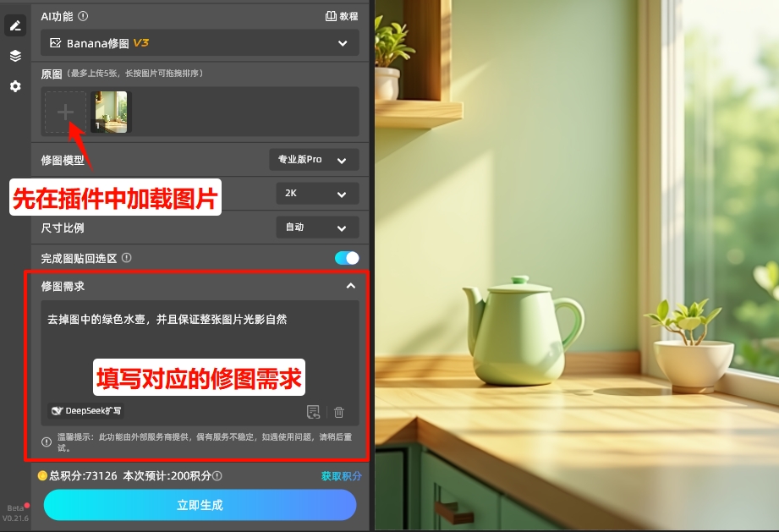The width and height of the screenshot is (779, 532).
Task: Open the Settings gear in the sidebar
Action: 14,87
